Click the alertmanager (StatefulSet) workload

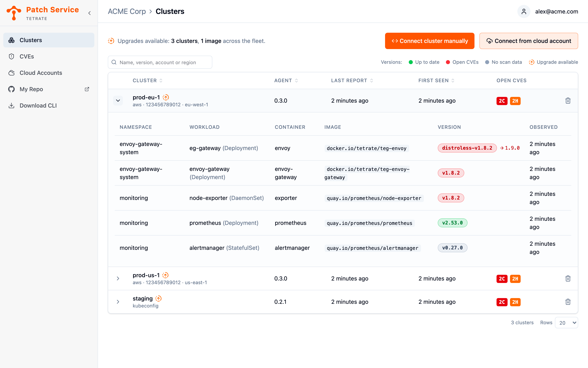tap(224, 248)
